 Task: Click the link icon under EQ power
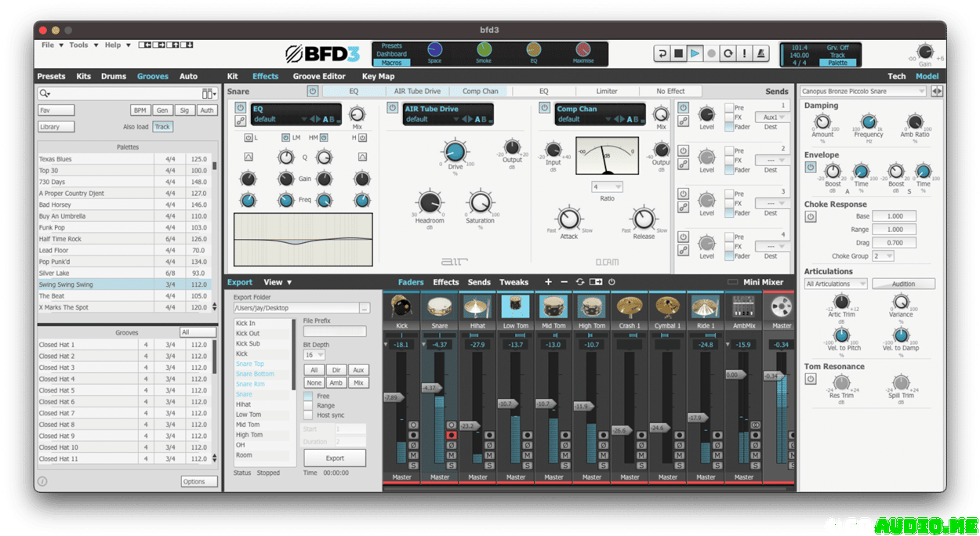point(240,121)
